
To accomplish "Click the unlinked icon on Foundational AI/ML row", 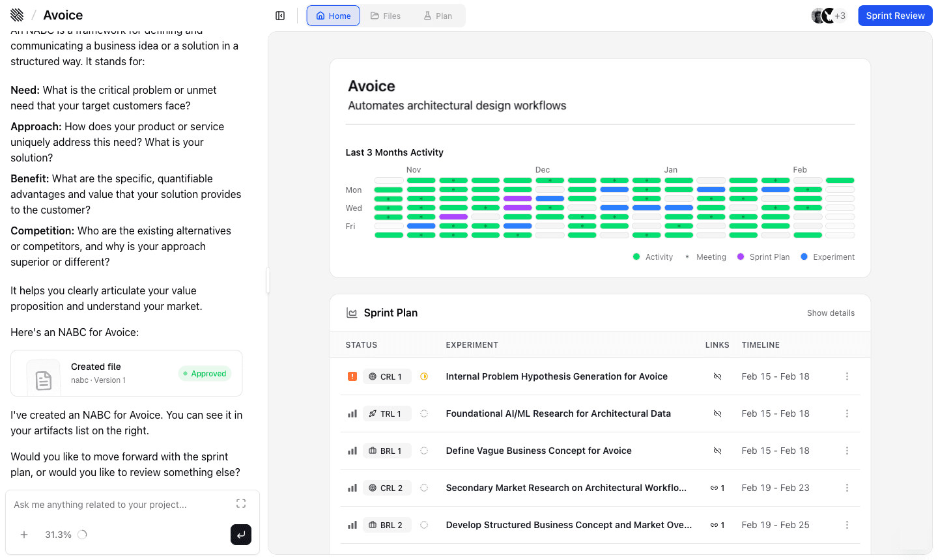I will 717,413.
